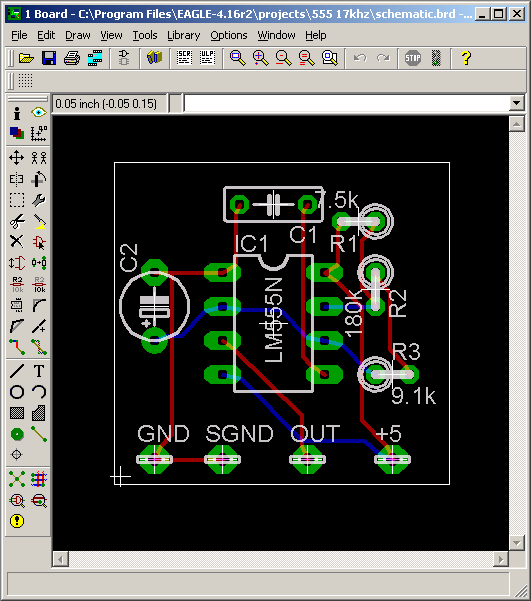The width and height of the screenshot is (531, 601).
Task: Click the STOP command icon
Action: (x=413, y=58)
